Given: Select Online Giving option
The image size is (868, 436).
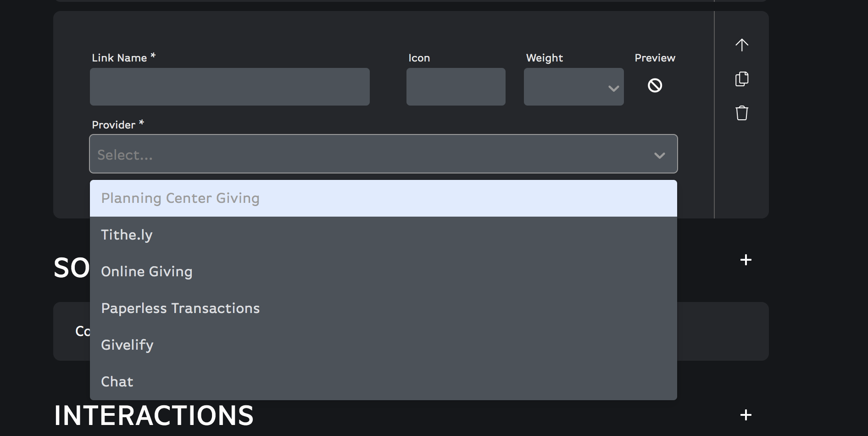Looking at the screenshot, I should pos(384,272).
